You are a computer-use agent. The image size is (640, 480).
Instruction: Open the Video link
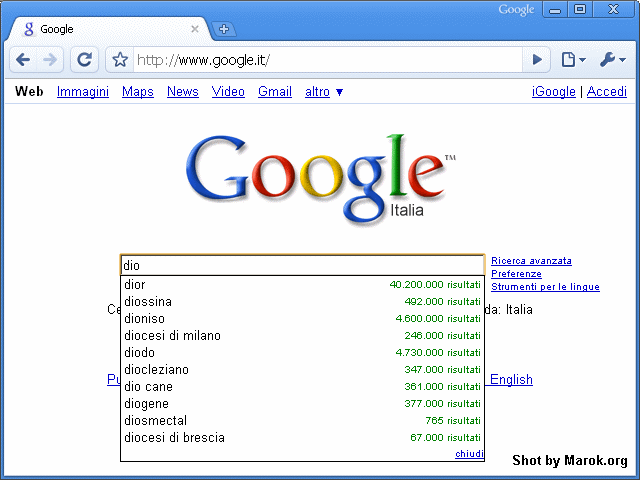pos(228,91)
